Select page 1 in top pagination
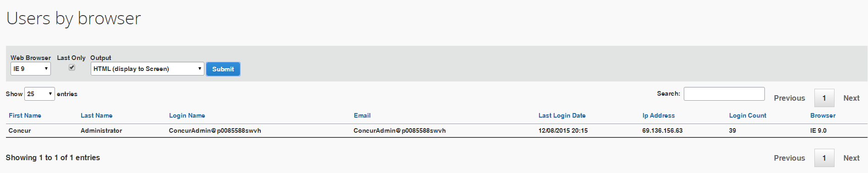The height and width of the screenshot is (173, 868). pyautogui.click(x=824, y=98)
